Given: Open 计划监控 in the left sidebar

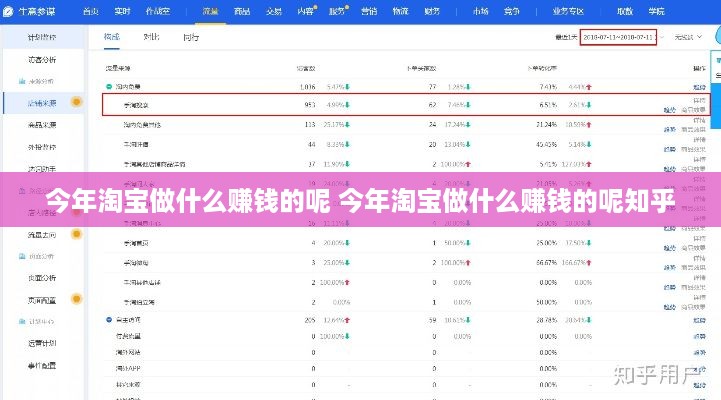Looking at the screenshot, I should pos(42,37).
